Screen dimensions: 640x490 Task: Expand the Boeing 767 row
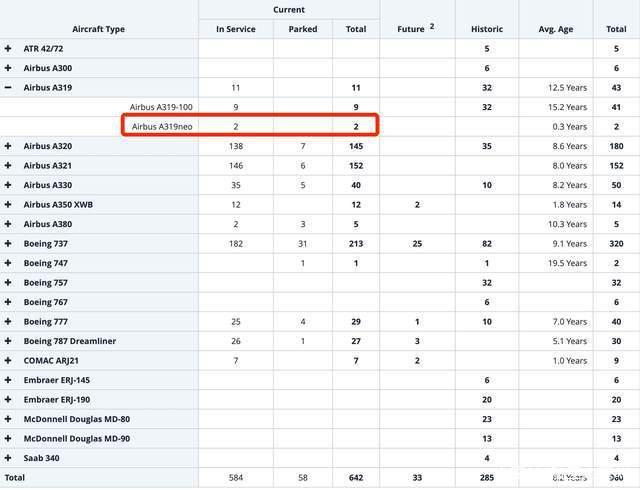[x=8, y=302]
